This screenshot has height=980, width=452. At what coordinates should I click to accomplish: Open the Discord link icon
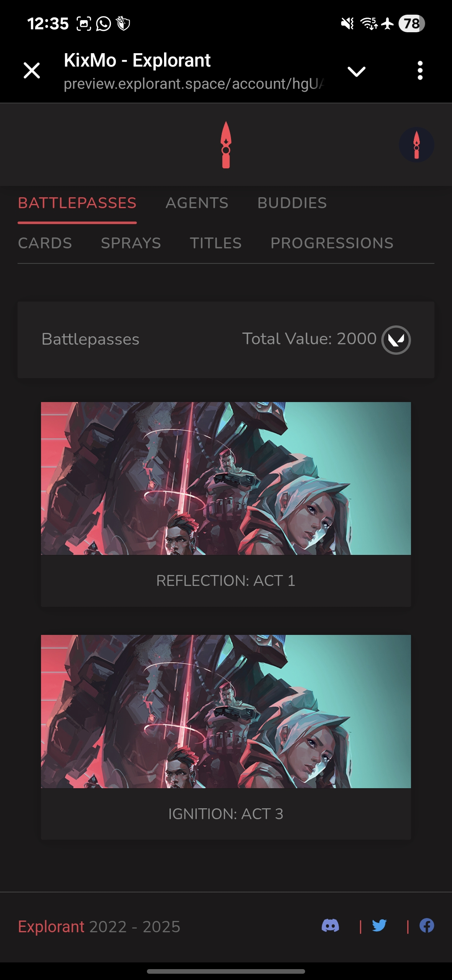(x=330, y=926)
